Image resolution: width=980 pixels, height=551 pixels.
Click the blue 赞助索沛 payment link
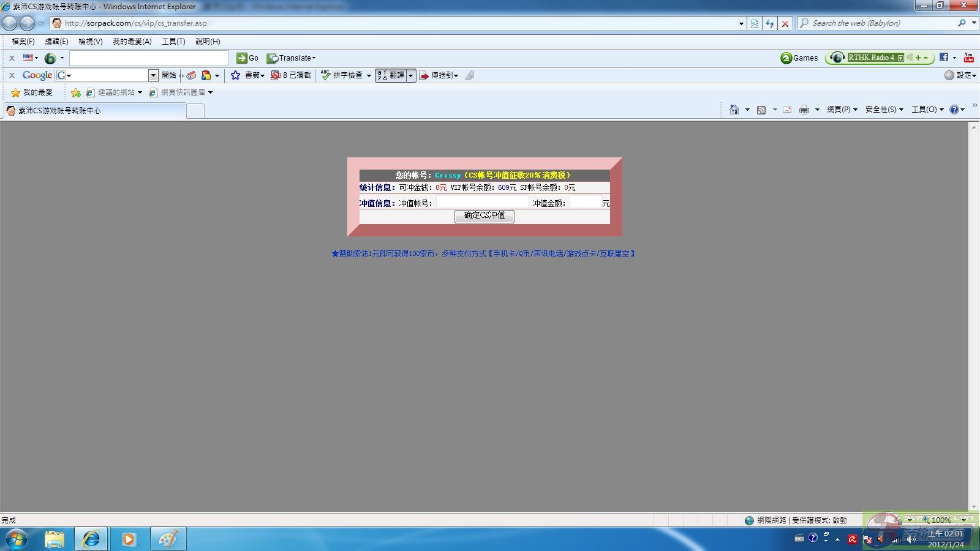[483, 253]
